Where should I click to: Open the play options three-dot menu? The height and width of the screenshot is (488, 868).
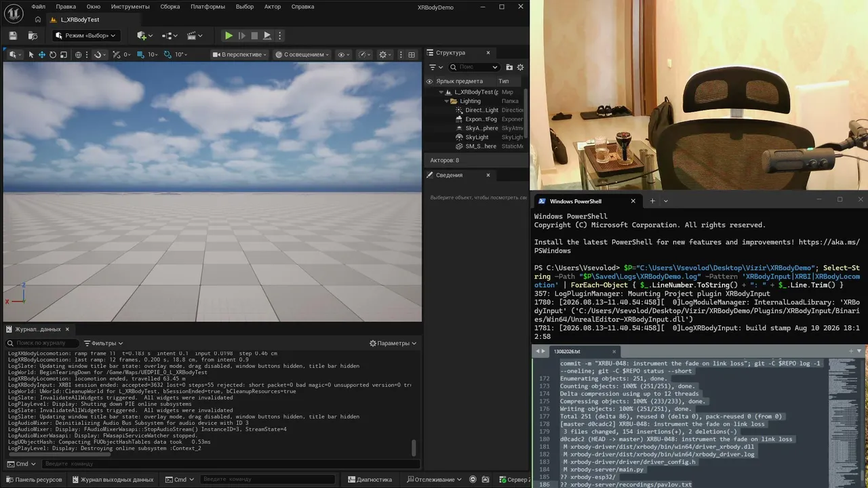pos(279,35)
